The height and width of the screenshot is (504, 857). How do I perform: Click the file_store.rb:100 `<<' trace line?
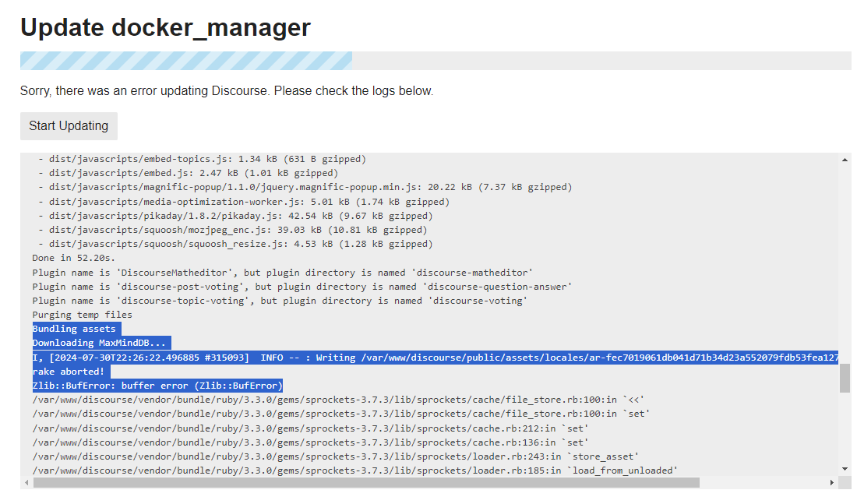coord(338,400)
